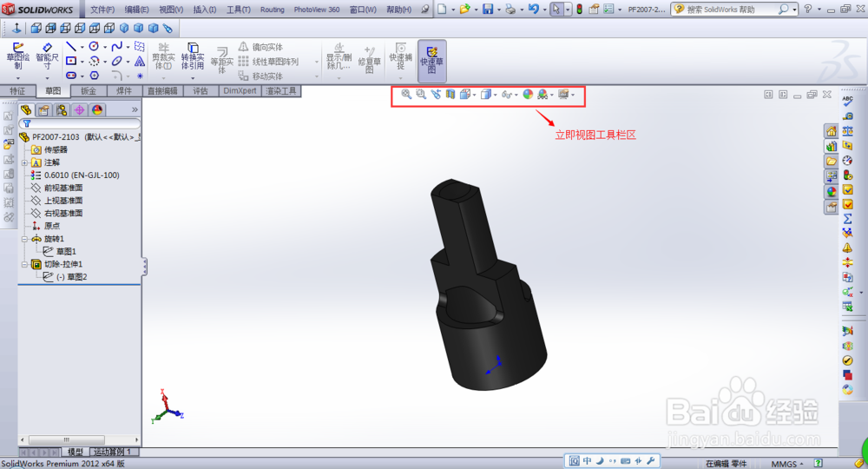Click the home icon in task pane
Image resolution: width=868 pixels, height=469 pixels.
coord(831,131)
